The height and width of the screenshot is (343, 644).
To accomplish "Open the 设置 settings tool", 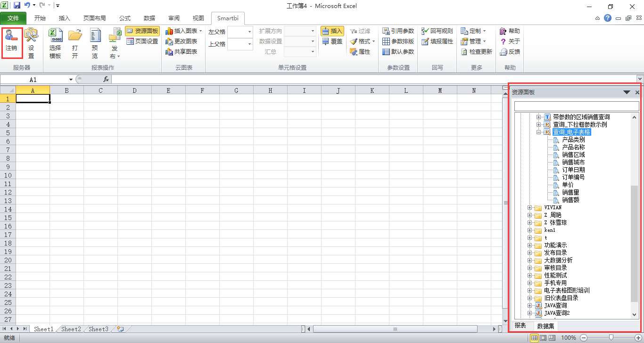I will [31, 42].
